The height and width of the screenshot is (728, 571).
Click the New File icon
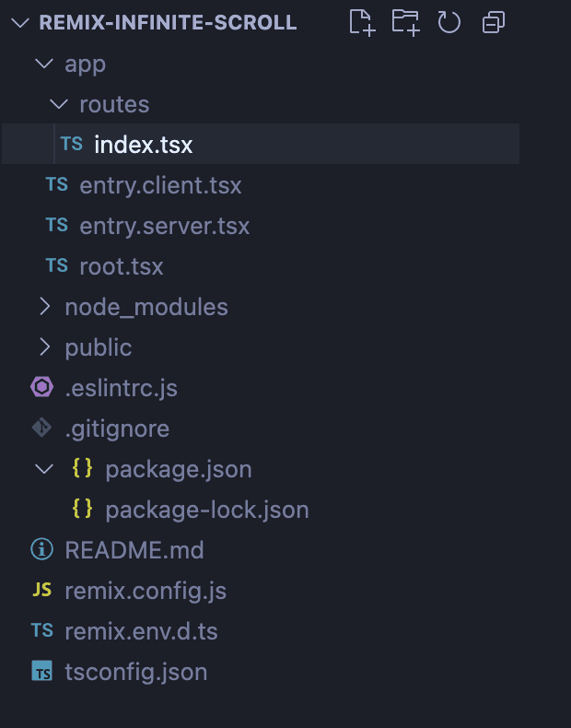coord(362,22)
